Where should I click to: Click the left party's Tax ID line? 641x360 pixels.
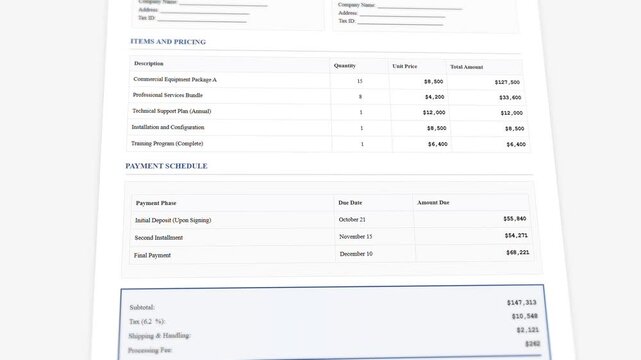pyautogui.click(x=192, y=19)
